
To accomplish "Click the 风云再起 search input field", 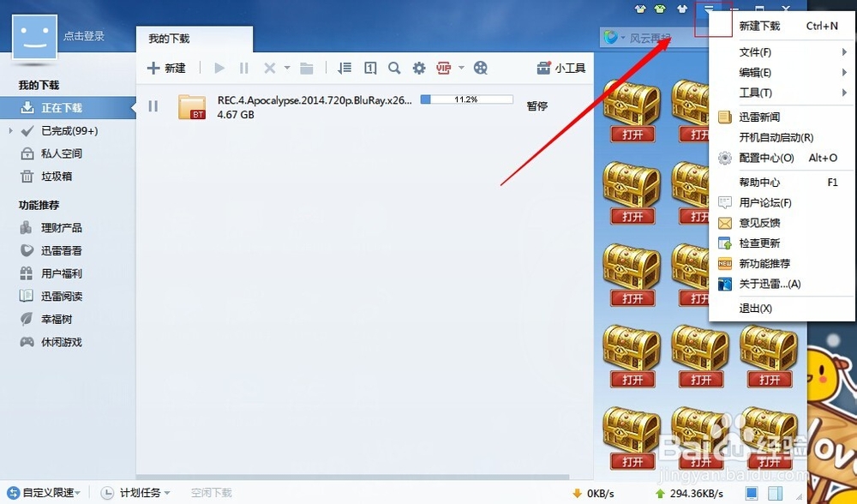I will click(668, 39).
